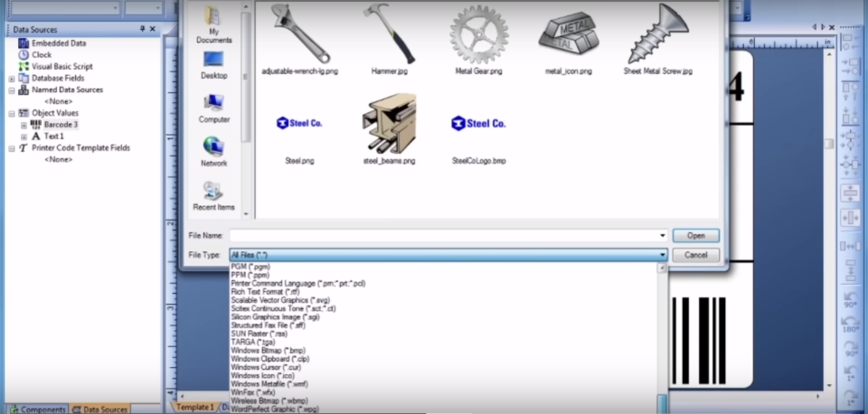This screenshot has width=868, height=414.
Task: Expand the Barcode 3 node
Action: (24, 125)
